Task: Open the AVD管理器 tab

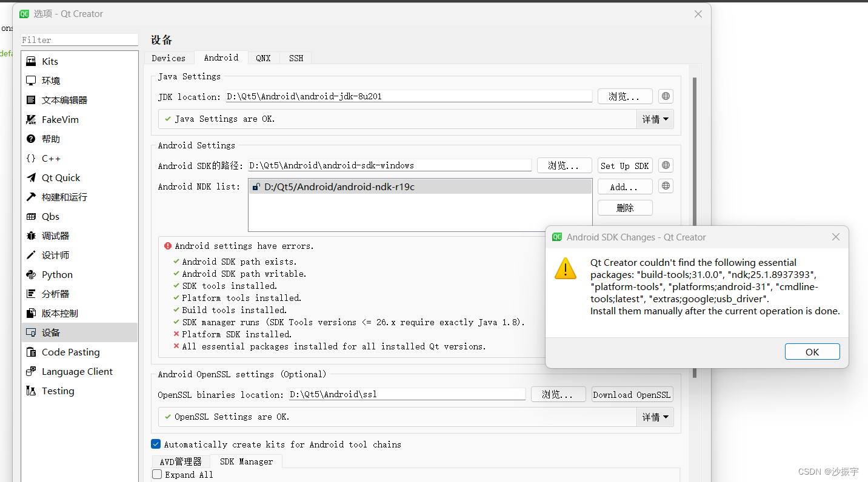Action: pyautogui.click(x=180, y=461)
